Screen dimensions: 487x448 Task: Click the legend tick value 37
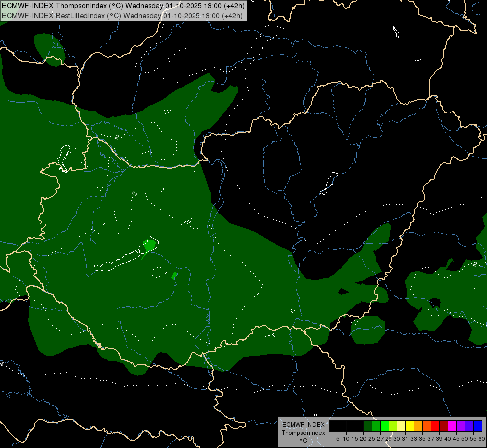[431, 439]
